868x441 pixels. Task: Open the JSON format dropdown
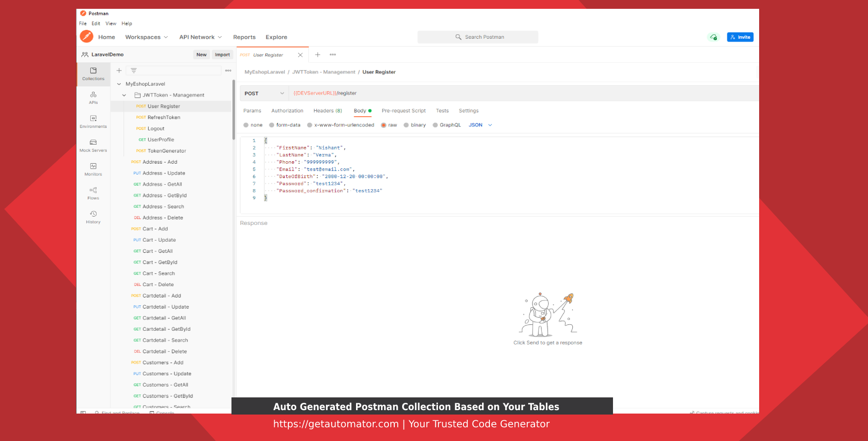(x=481, y=125)
